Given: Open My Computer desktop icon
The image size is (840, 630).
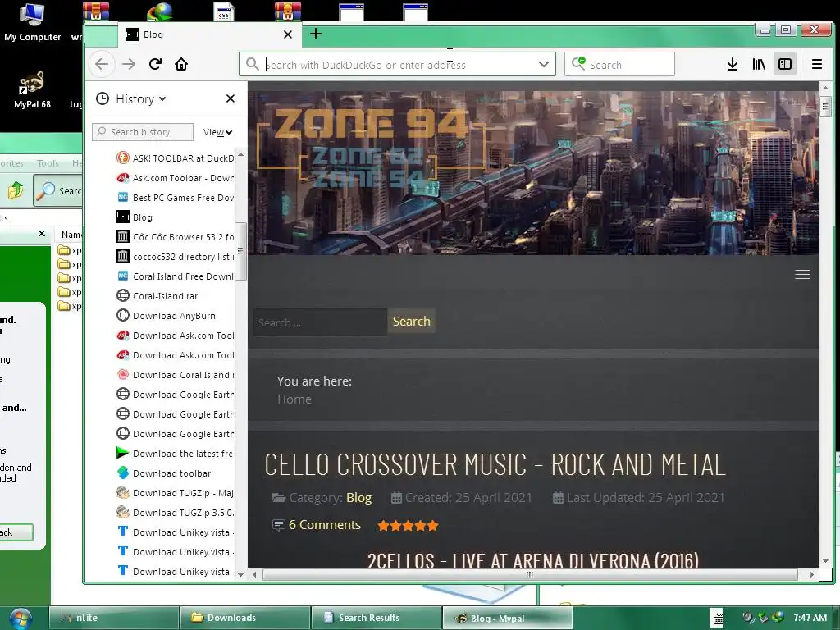Looking at the screenshot, I should coord(32,22).
